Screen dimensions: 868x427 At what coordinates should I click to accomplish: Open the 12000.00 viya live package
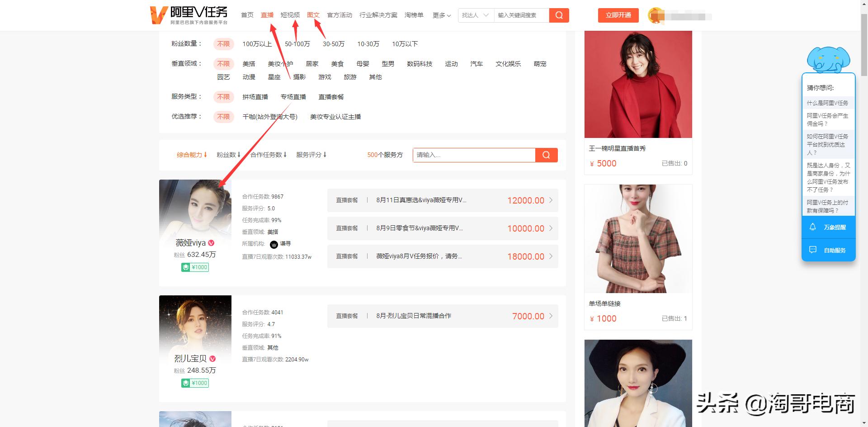click(443, 200)
